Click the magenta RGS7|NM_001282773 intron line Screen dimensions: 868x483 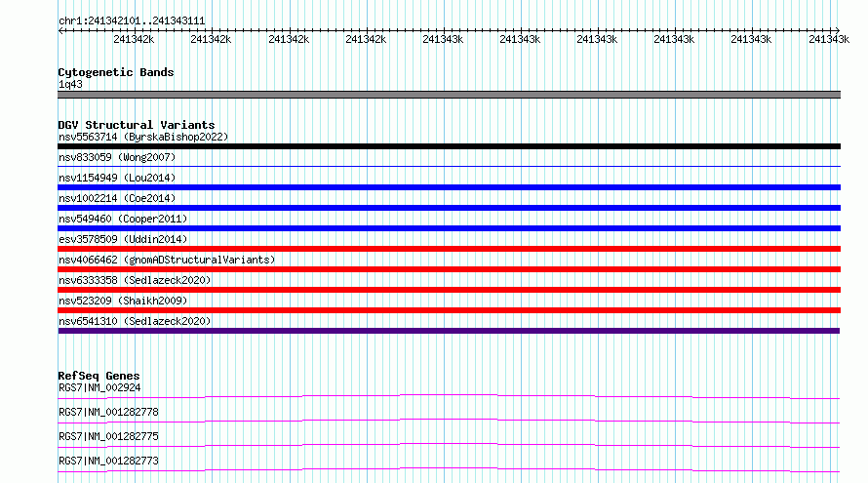(x=449, y=469)
